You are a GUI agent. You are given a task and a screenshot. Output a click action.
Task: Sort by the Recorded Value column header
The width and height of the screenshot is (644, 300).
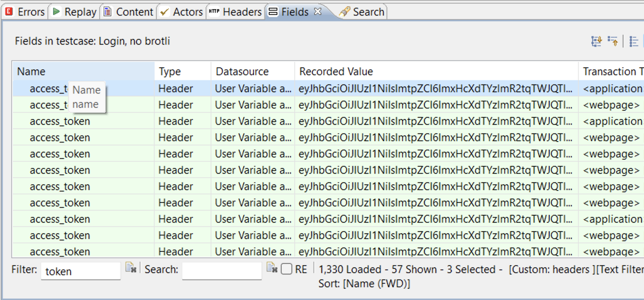[x=437, y=72]
